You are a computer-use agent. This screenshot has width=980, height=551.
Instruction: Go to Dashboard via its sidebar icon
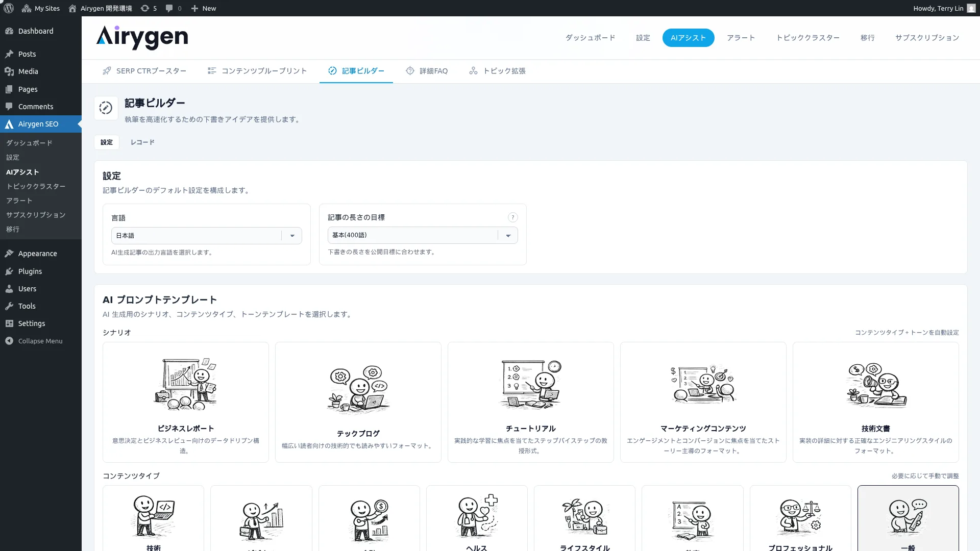(x=9, y=31)
